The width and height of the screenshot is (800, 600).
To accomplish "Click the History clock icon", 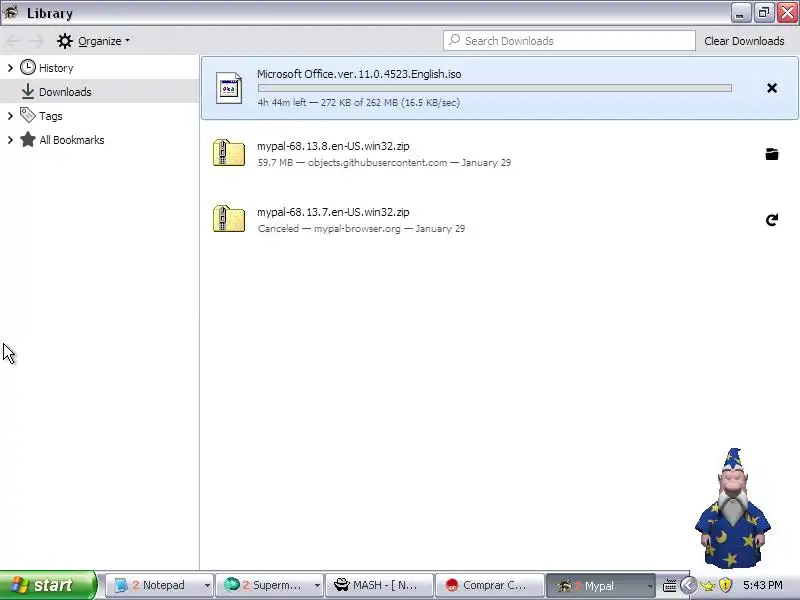I will pyautogui.click(x=28, y=67).
